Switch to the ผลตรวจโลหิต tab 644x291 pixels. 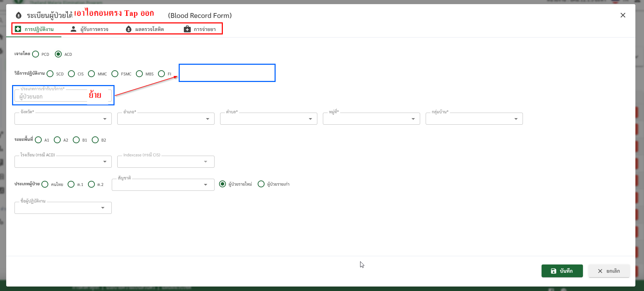tap(149, 29)
